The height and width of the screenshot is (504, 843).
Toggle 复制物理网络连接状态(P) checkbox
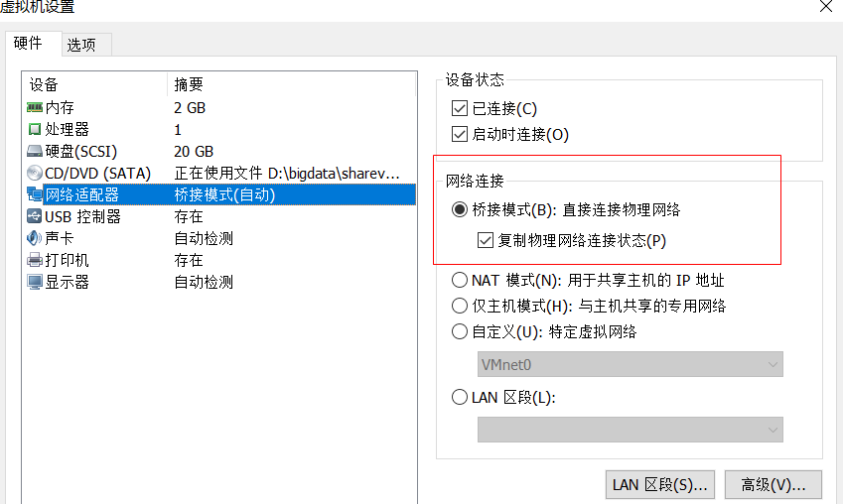(486, 240)
